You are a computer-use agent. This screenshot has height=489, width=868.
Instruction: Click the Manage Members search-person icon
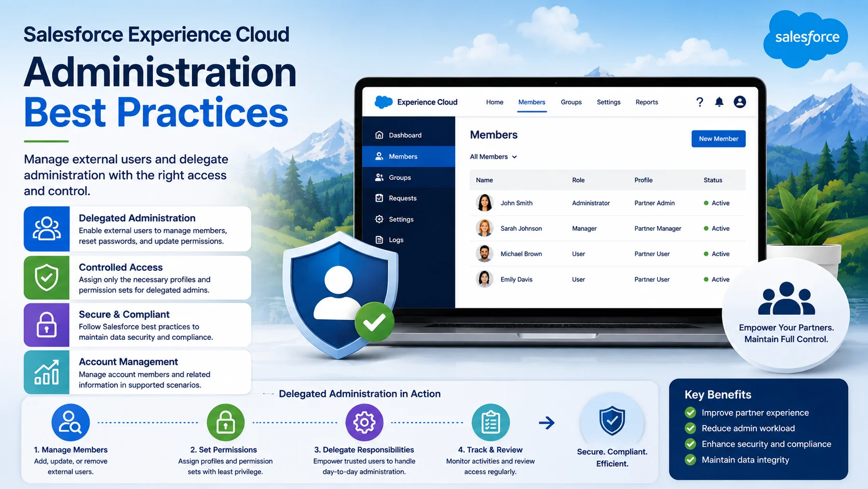coord(71,422)
